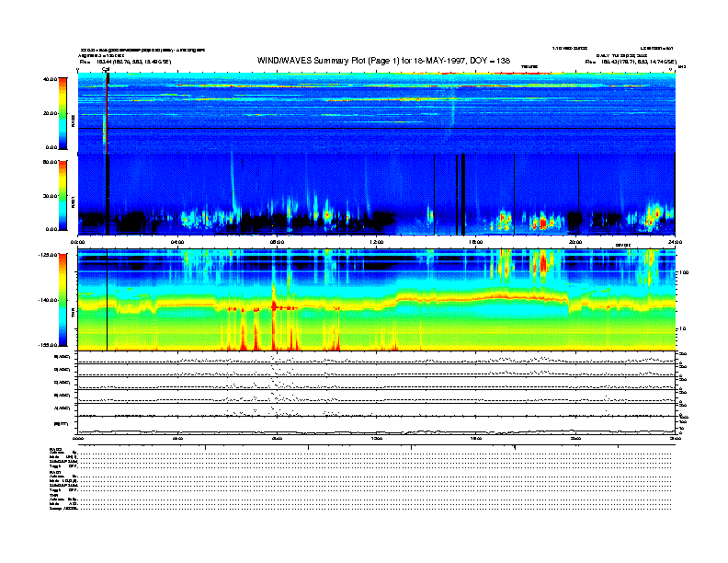Click the bottom magnetic field line plot
This screenshot has width=728, height=563.
click(377, 426)
